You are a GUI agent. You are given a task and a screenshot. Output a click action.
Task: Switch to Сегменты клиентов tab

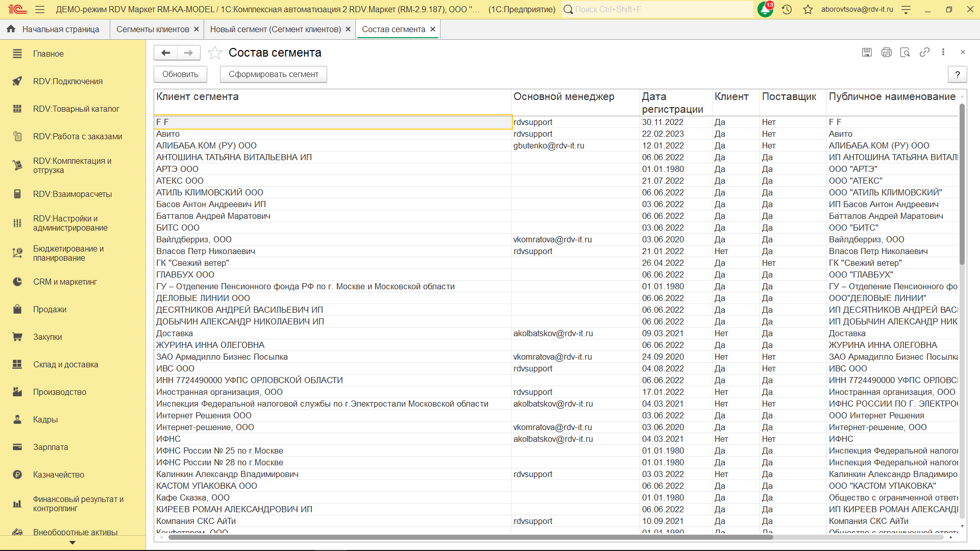pyautogui.click(x=153, y=29)
